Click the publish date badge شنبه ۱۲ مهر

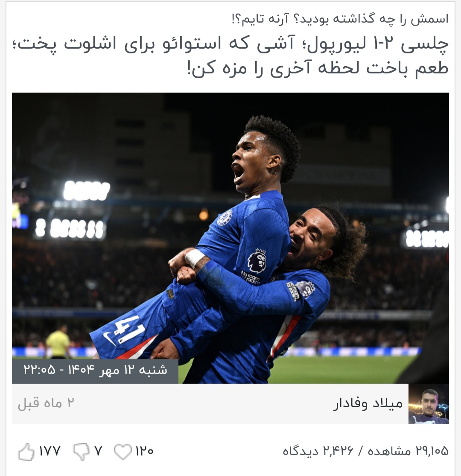(95, 371)
